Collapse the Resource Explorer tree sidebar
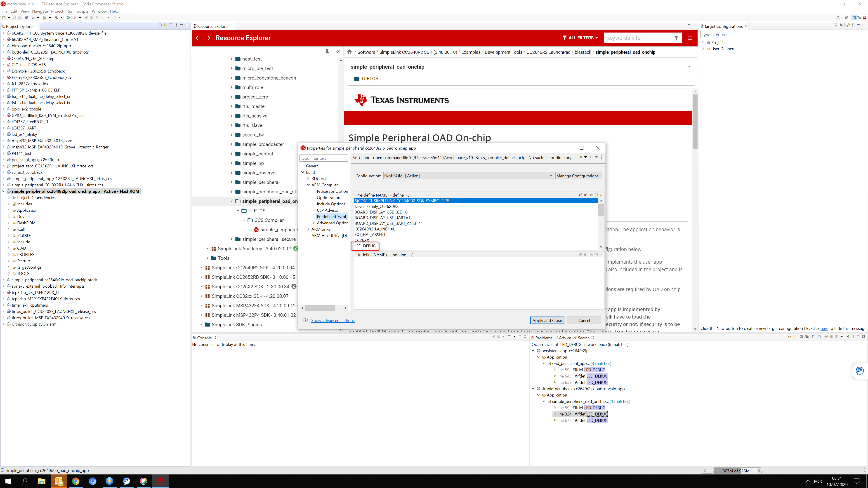 coord(338,52)
